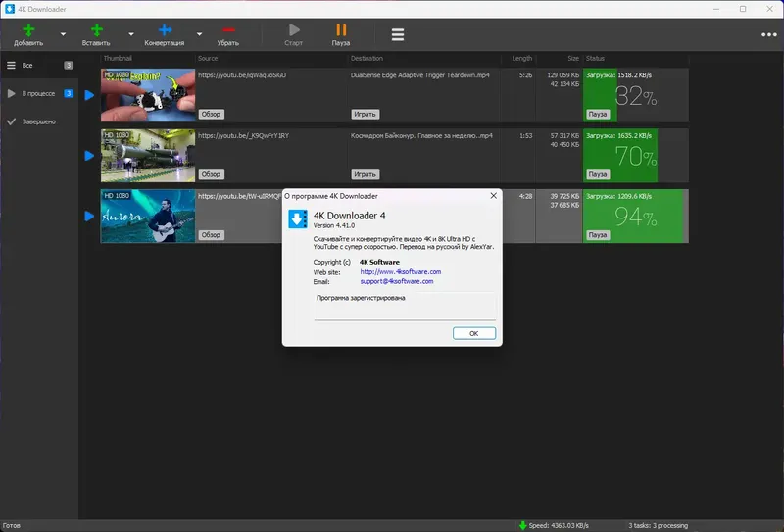The height and width of the screenshot is (532, 784).
Task: Click the blue Конвертация plus icon
Action: click(x=165, y=30)
